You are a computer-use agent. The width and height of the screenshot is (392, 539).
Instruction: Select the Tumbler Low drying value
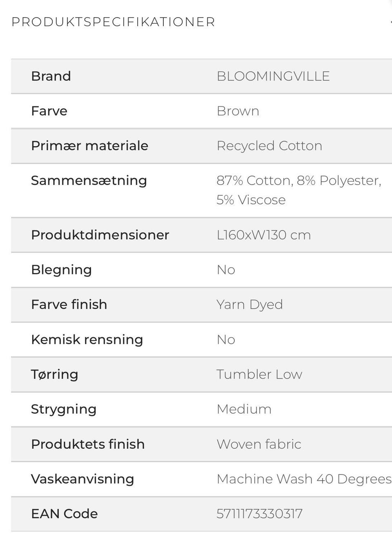click(259, 374)
